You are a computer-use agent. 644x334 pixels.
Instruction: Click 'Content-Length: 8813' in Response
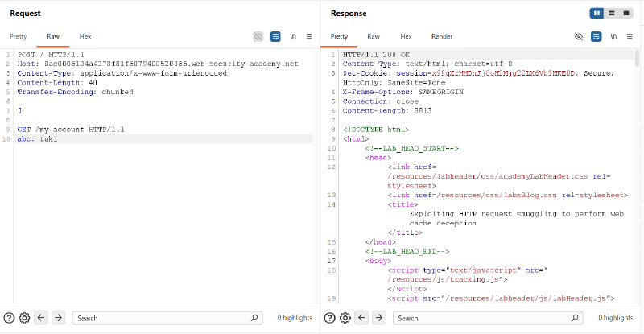tap(387, 111)
